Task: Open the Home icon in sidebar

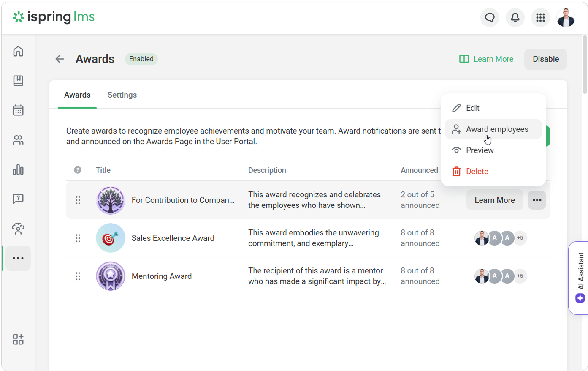Action: tap(18, 51)
